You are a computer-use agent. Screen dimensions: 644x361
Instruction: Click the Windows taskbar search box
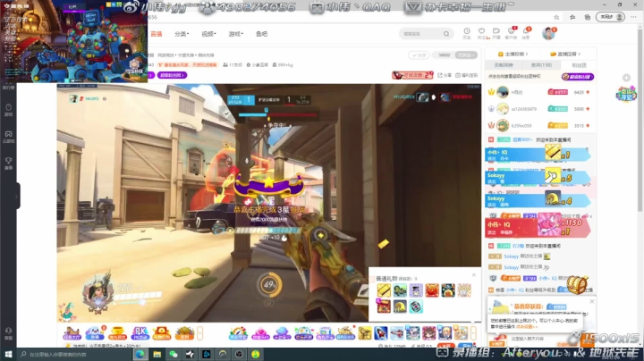[x=74, y=354]
